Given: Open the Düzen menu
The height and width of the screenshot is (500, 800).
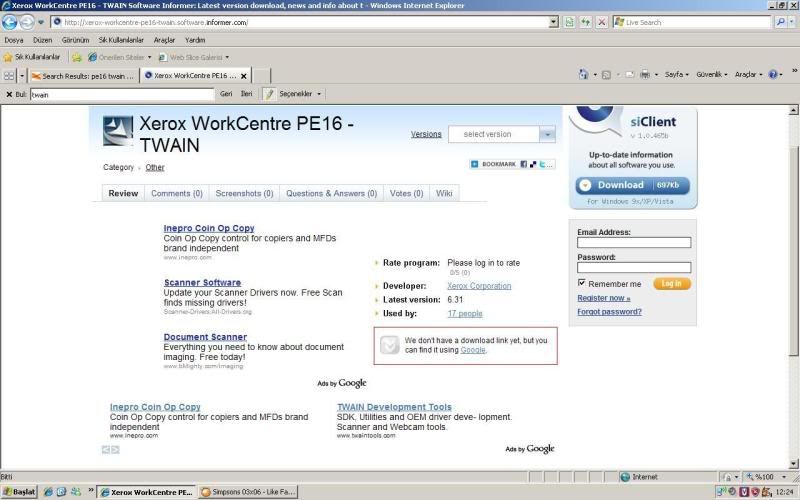Looking at the screenshot, I should (42, 40).
